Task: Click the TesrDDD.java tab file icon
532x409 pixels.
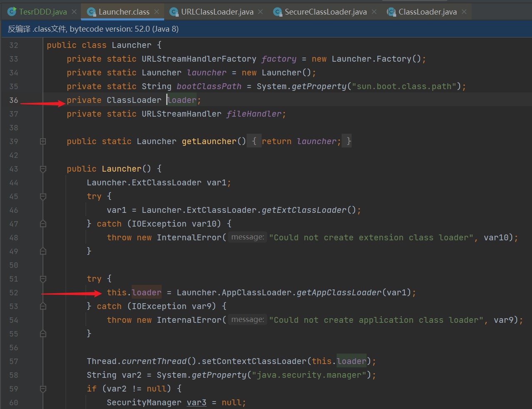Action: click(12, 12)
